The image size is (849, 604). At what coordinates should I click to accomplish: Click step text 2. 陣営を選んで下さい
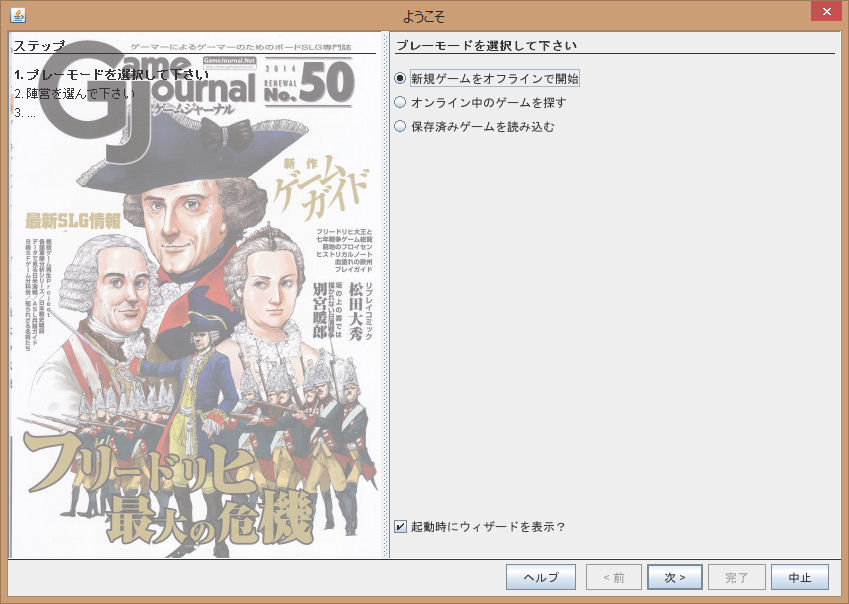pos(75,94)
